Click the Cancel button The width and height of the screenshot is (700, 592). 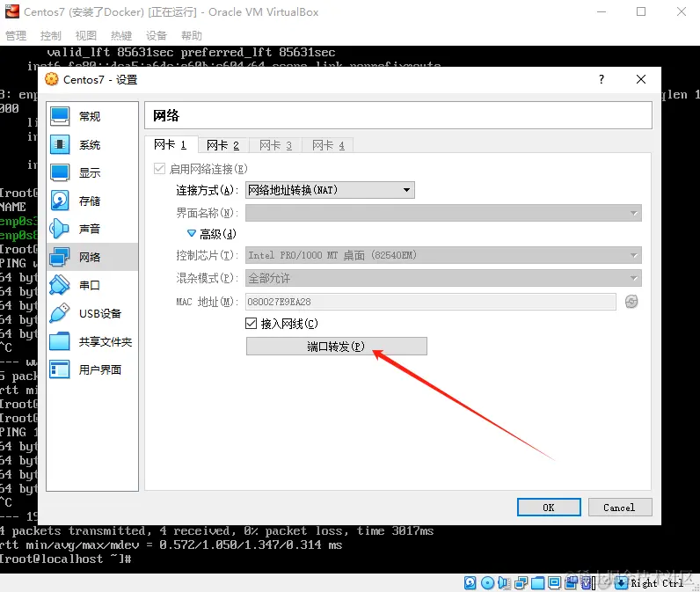(620, 508)
